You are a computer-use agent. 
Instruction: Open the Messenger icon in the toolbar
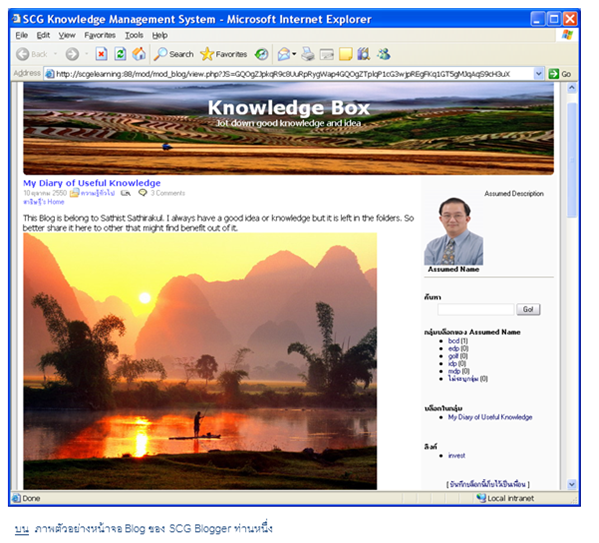pyautogui.click(x=383, y=54)
